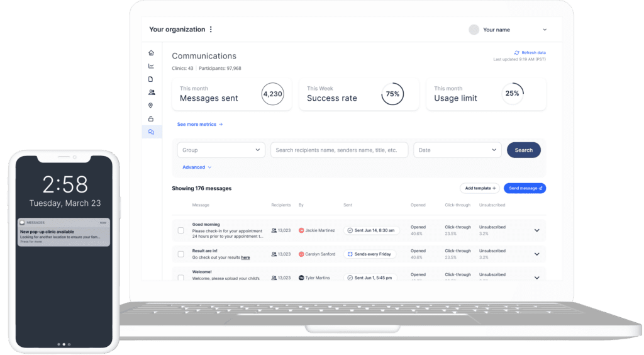Image resolution: width=644 pixels, height=355 pixels.
Task: Sort by the Sent column header
Action: tap(347, 205)
